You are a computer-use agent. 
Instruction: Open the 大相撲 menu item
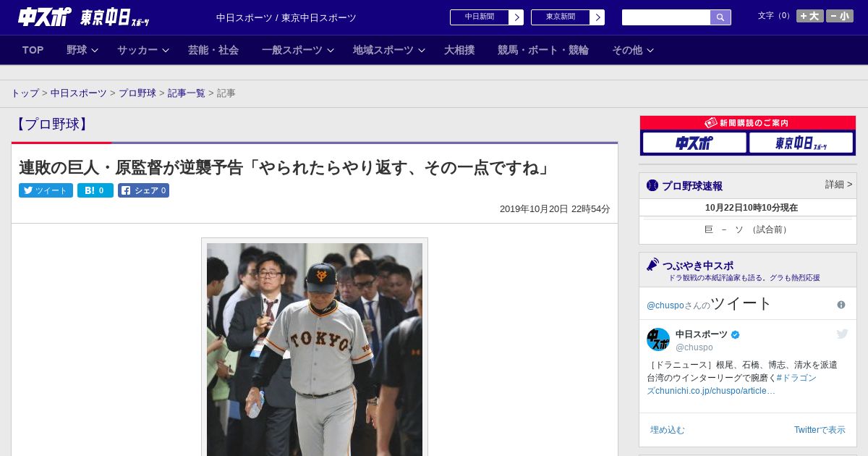click(459, 50)
